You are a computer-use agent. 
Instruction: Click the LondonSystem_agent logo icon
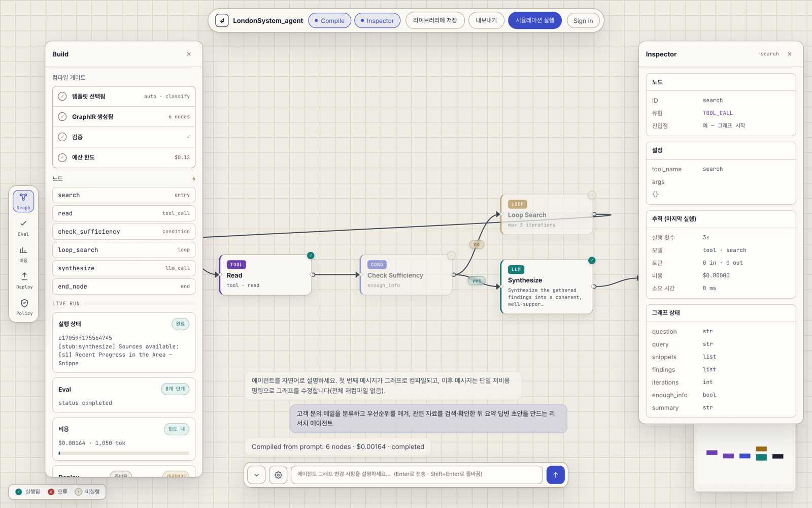[222, 20]
